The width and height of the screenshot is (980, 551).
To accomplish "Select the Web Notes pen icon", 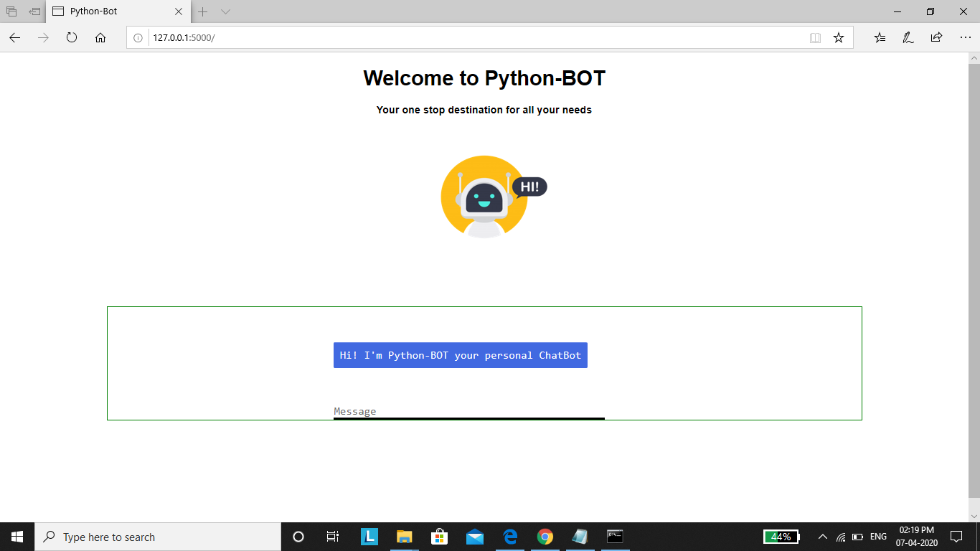I will [x=908, y=37].
